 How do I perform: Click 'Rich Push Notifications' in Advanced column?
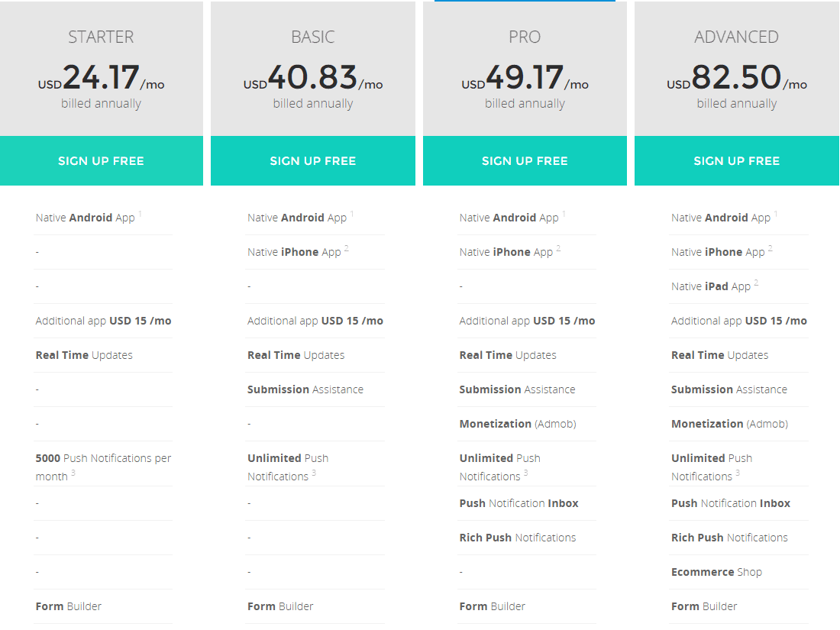tap(729, 538)
